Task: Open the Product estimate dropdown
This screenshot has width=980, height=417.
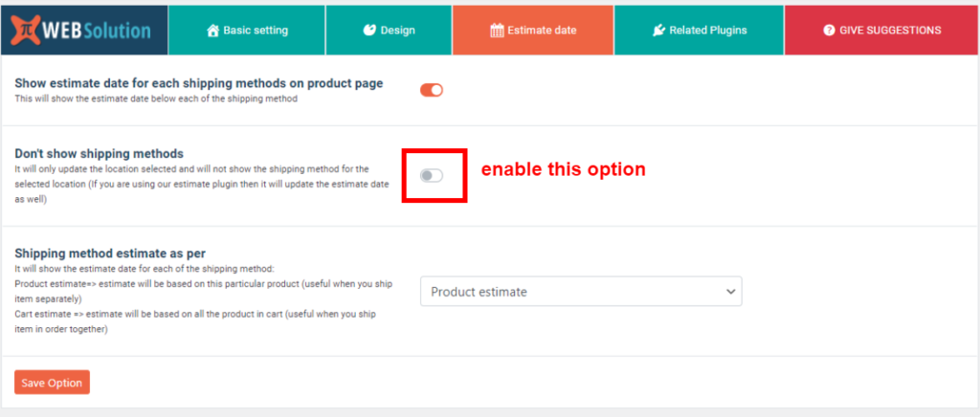Action: point(581,292)
